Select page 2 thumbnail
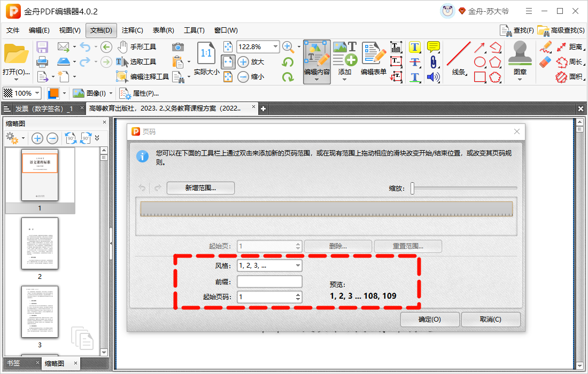 pyautogui.click(x=40, y=244)
